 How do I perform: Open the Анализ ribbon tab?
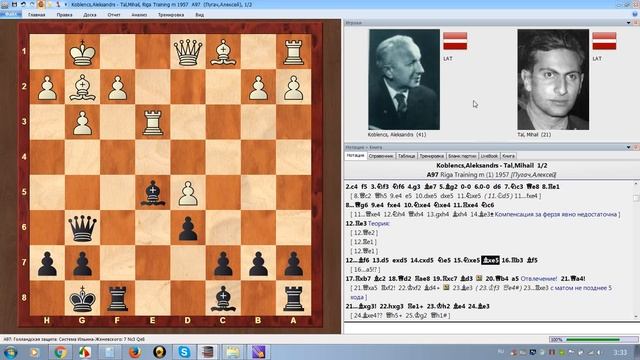pos(139,15)
